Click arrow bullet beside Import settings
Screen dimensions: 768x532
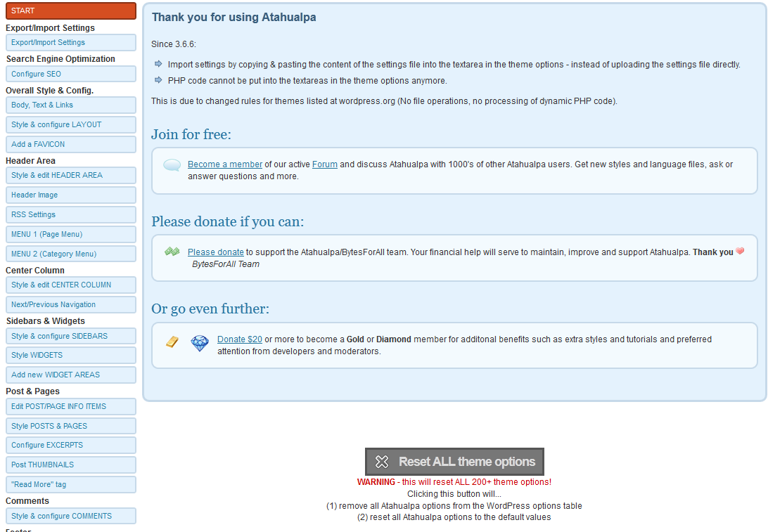158,64
